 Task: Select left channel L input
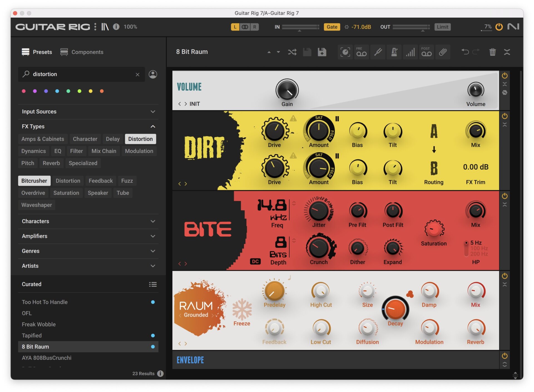pyautogui.click(x=235, y=27)
